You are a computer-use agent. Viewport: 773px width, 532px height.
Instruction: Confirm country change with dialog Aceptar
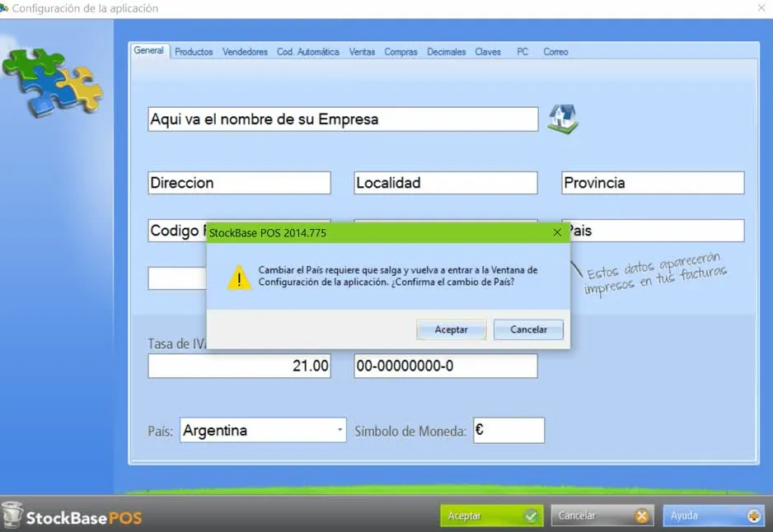(x=451, y=329)
